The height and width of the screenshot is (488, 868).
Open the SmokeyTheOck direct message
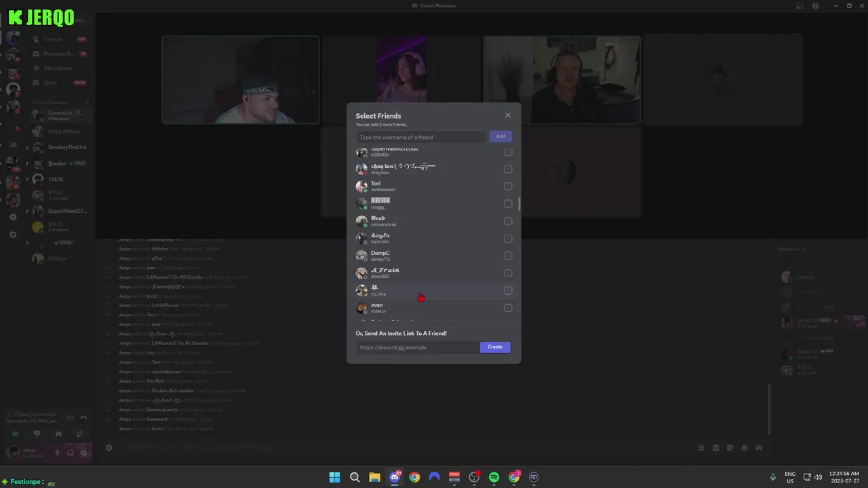click(x=60, y=147)
